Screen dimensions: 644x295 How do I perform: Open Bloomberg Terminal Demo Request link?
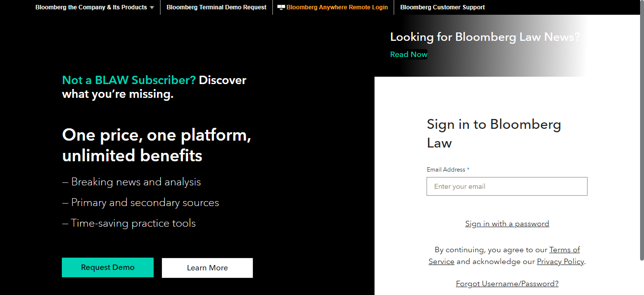(216, 7)
